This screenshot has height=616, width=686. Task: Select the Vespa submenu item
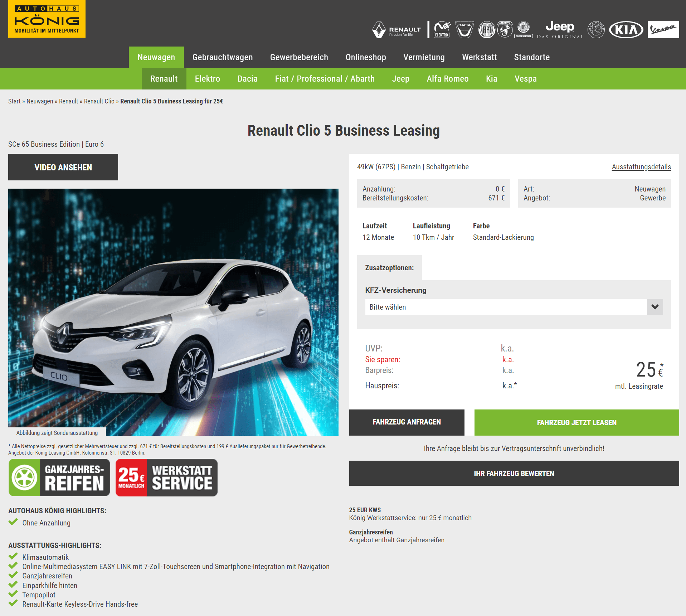tap(526, 79)
